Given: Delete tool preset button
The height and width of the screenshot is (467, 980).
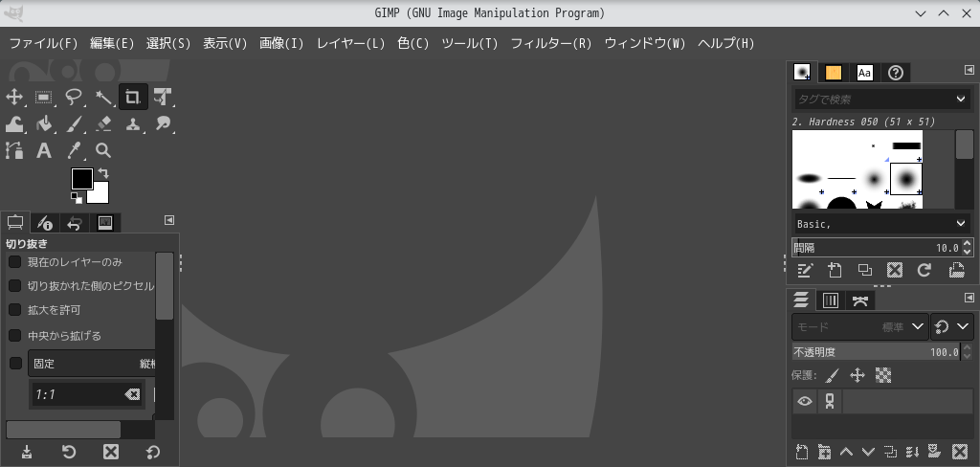Looking at the screenshot, I should pos(111,452).
